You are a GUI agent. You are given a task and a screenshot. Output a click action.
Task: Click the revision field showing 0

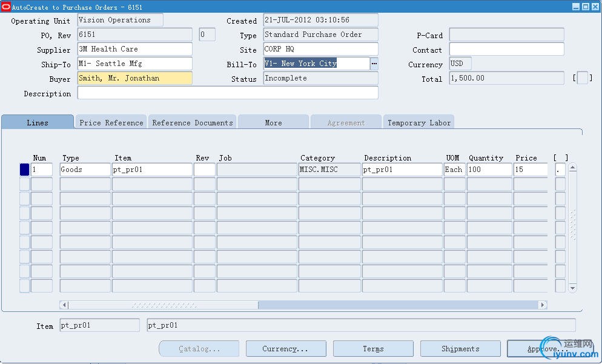tap(207, 35)
